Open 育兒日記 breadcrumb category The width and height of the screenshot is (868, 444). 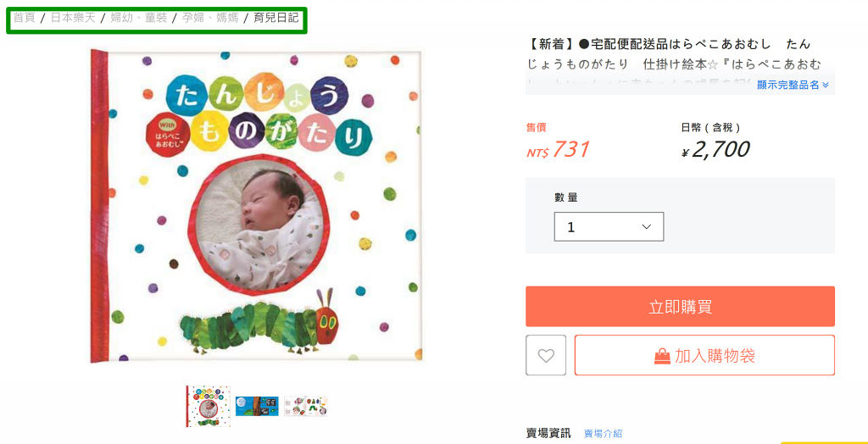point(275,18)
